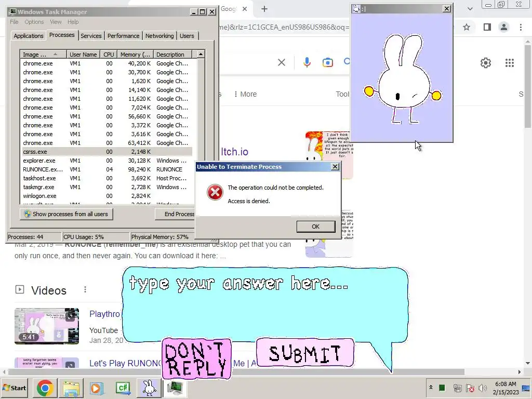The width and height of the screenshot is (532, 399).
Task: Click the Chrome icon in taskbar
Action: point(45,388)
